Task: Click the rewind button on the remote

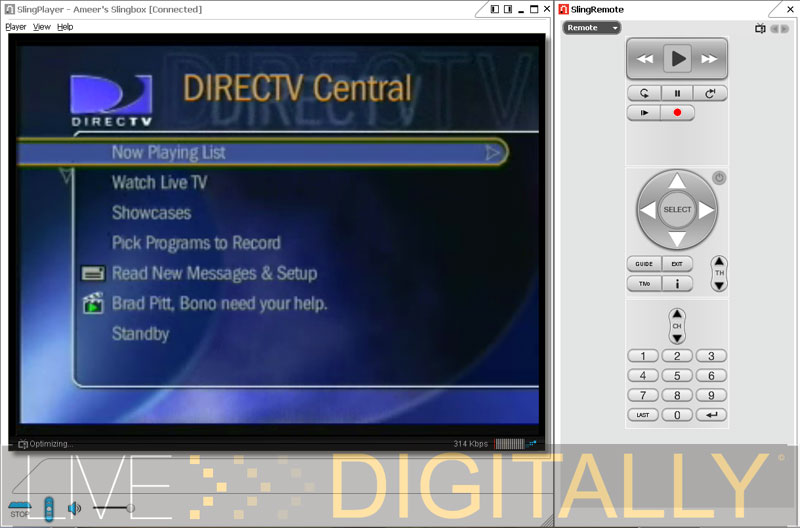Action: [645, 59]
